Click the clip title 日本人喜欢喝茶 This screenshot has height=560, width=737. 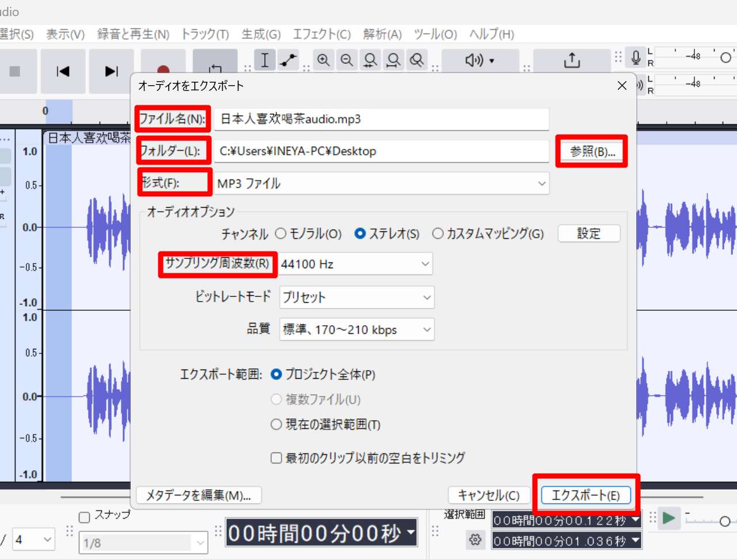89,138
